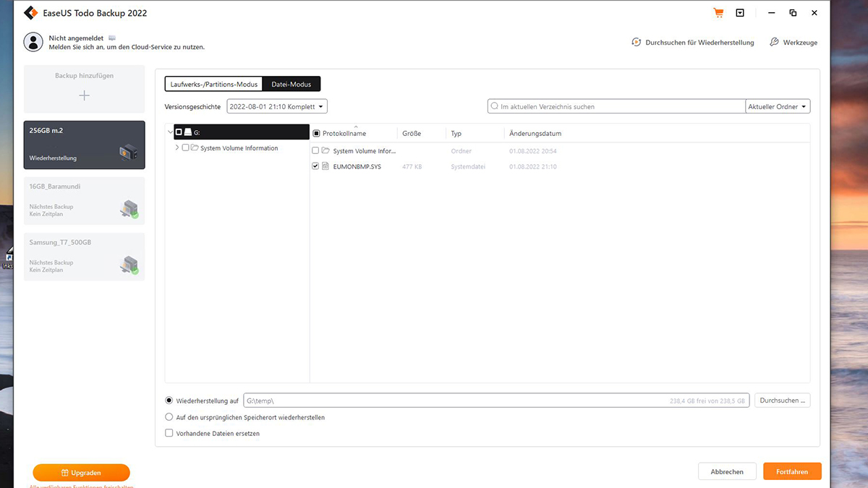Click the 477 KB size value

412,166
